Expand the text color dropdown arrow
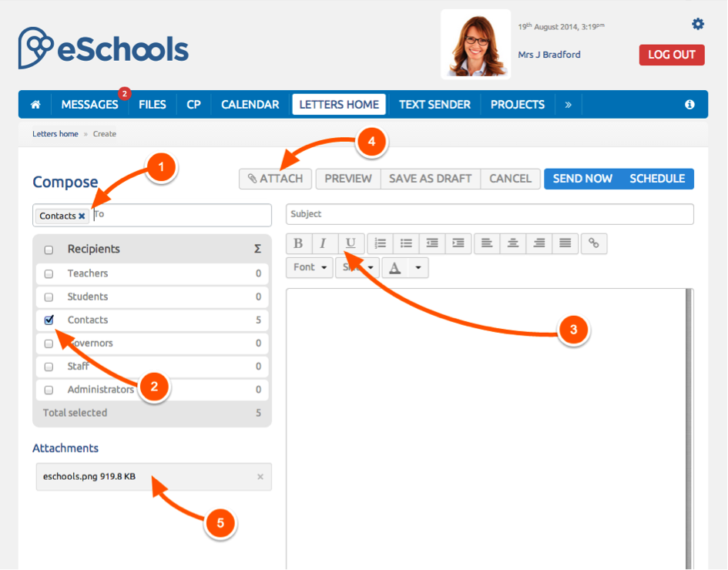This screenshot has height=570, width=728. (418, 267)
